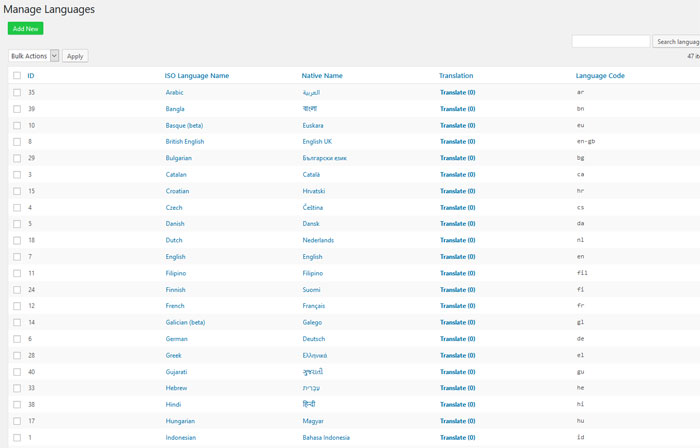
Task: Open the Arabic language link
Action: click(175, 92)
